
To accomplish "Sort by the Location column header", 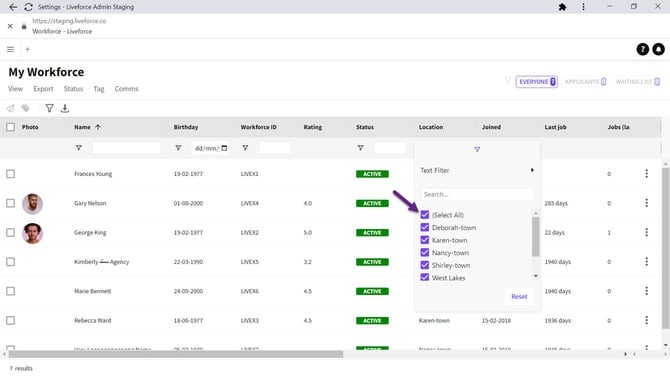I will (431, 127).
